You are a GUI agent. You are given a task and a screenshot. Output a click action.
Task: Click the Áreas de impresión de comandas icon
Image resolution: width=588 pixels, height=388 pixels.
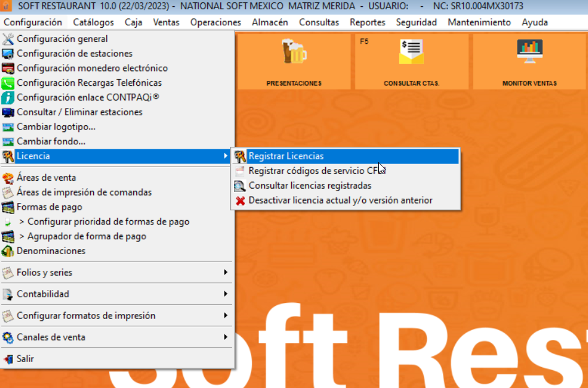pos(8,192)
